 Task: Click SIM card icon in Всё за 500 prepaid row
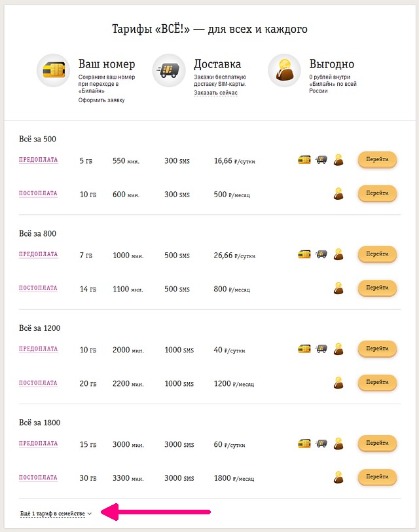[304, 159]
